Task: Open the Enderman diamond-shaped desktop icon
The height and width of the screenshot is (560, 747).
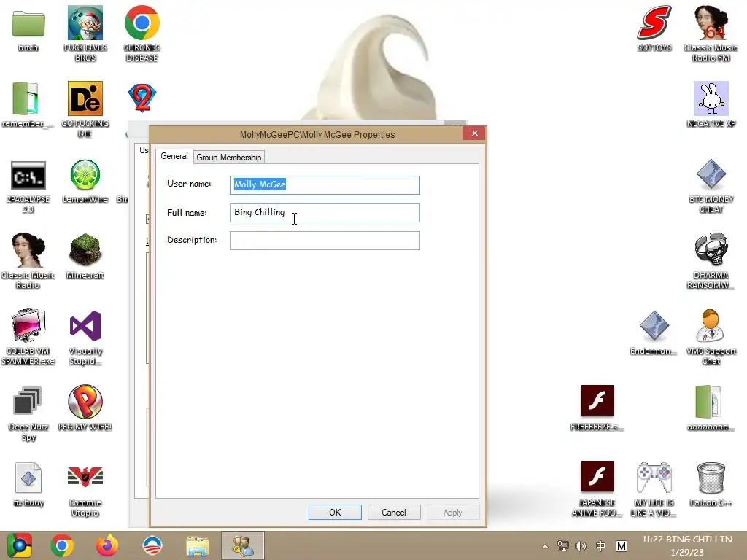Action: click(654, 326)
